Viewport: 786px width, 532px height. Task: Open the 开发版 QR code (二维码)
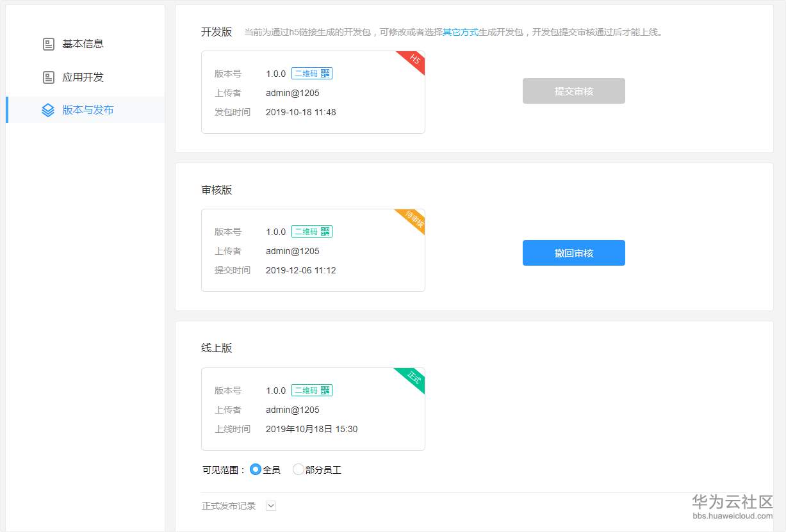pyautogui.click(x=311, y=74)
